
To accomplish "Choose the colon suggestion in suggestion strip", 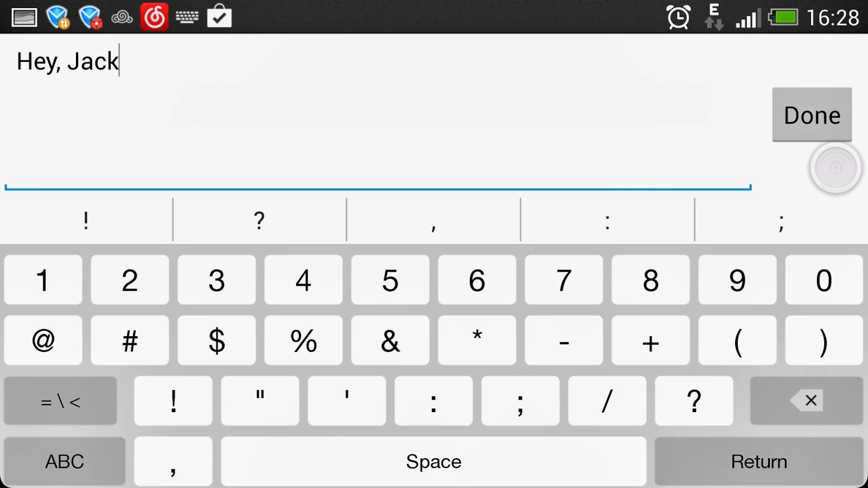I will [x=607, y=220].
